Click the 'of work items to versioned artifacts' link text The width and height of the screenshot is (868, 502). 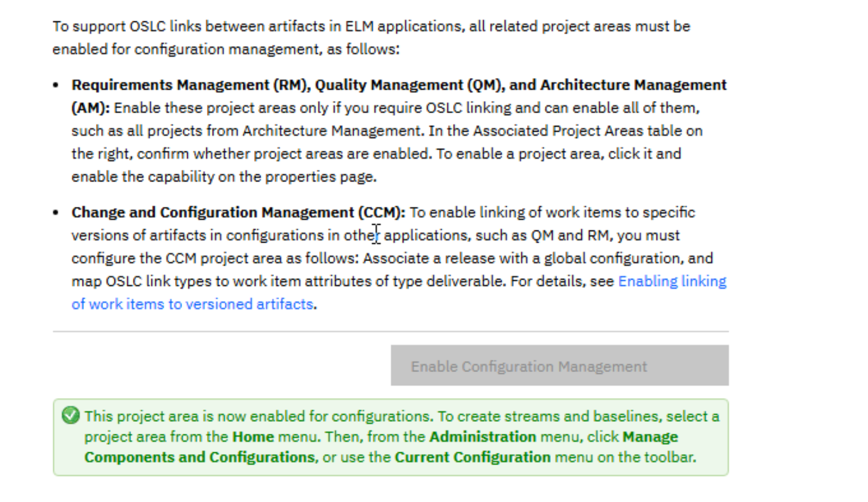click(x=192, y=304)
